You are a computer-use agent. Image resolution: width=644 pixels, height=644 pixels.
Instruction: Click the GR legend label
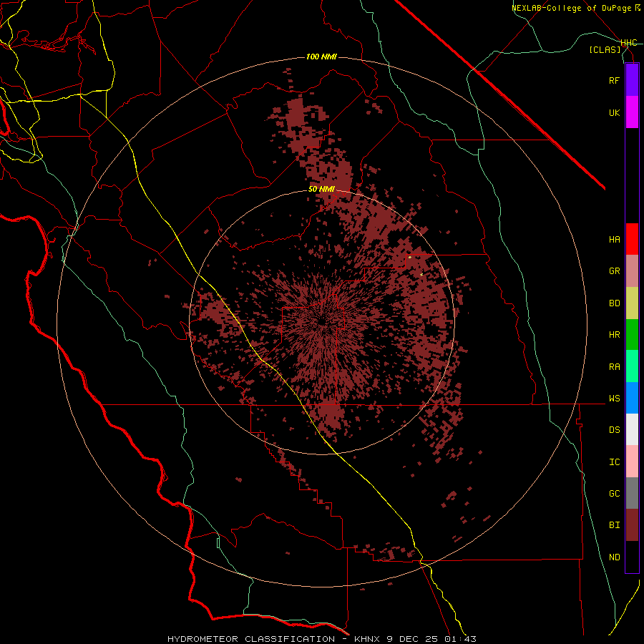click(614, 271)
